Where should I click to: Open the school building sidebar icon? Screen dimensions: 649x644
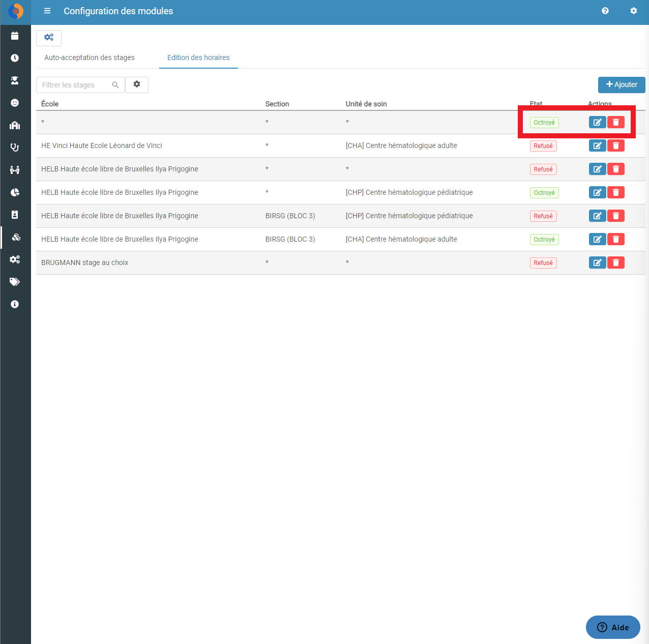coord(15,125)
